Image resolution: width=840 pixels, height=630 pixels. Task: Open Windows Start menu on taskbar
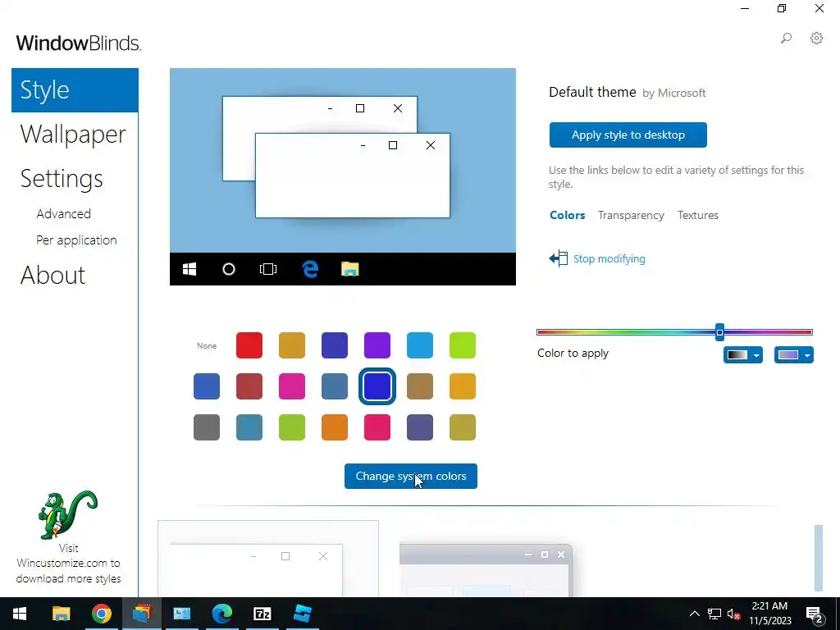coord(20,614)
